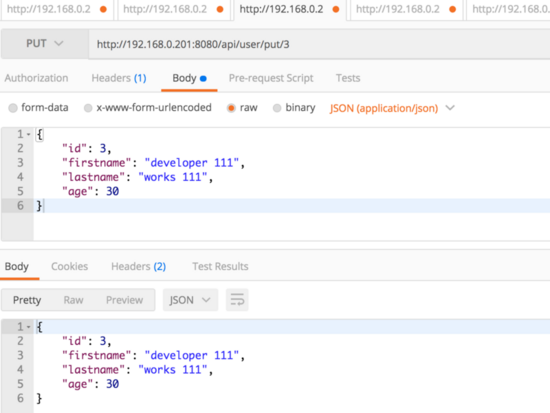
Task: Select the binary body radio button
Action: (x=277, y=108)
